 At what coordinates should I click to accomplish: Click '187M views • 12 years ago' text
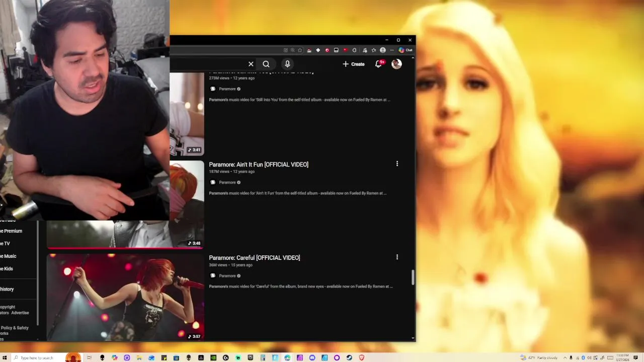point(231,171)
